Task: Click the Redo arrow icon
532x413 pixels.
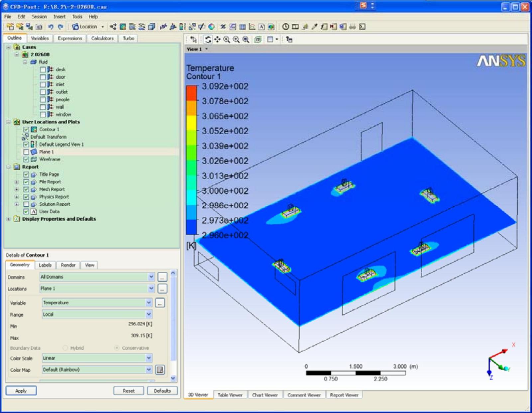Action: coord(60,27)
